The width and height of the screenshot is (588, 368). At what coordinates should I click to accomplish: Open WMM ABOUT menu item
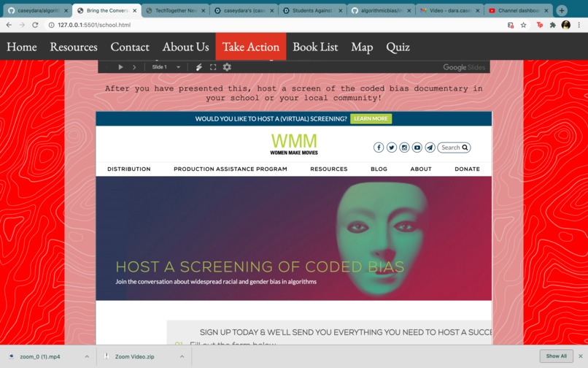tap(421, 169)
